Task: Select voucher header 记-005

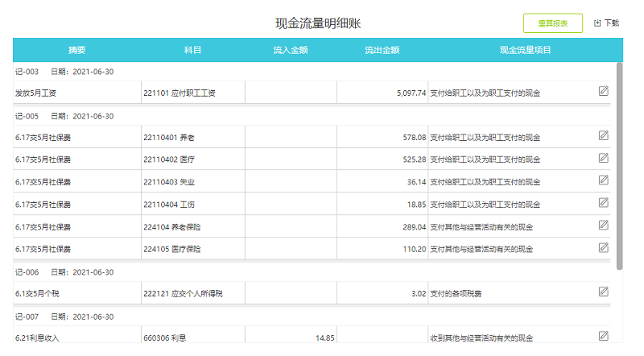Action: pyautogui.click(x=312, y=116)
